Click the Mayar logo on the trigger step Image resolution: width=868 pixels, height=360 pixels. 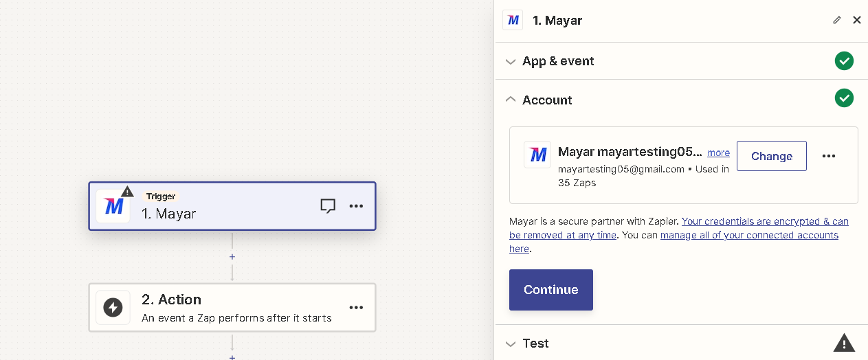tap(113, 206)
